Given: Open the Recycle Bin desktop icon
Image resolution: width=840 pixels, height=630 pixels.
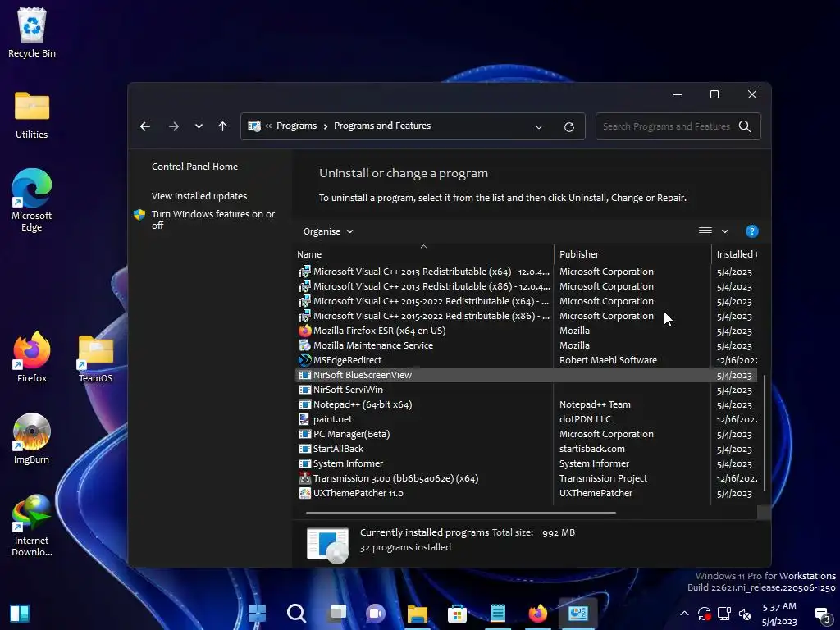Looking at the screenshot, I should 32,32.
